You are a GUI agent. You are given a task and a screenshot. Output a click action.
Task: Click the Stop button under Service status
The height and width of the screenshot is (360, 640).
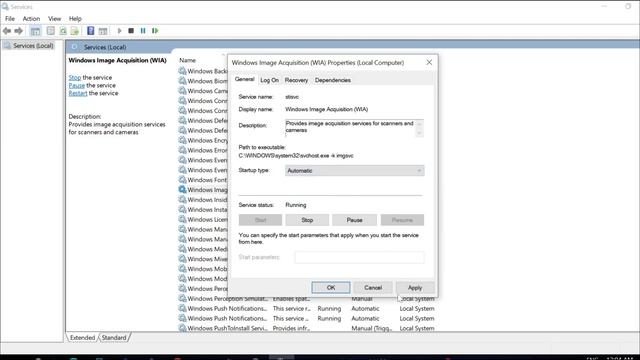[307, 220]
